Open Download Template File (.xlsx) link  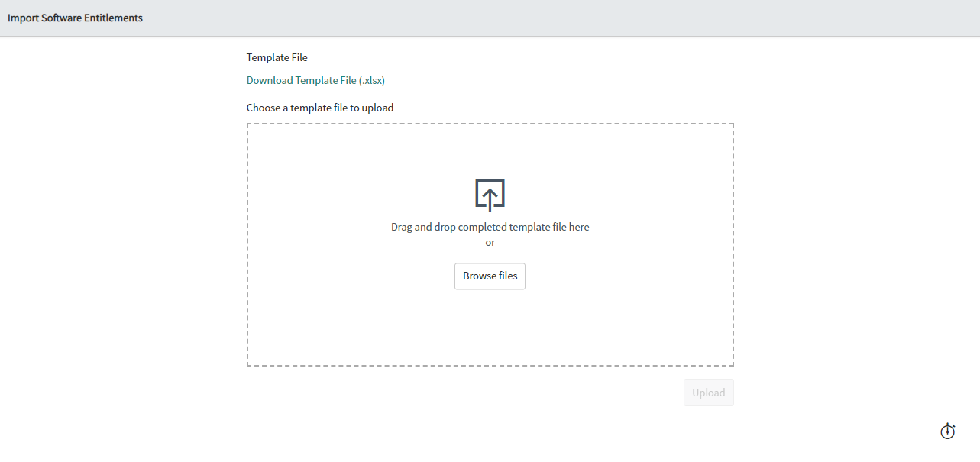click(x=315, y=79)
